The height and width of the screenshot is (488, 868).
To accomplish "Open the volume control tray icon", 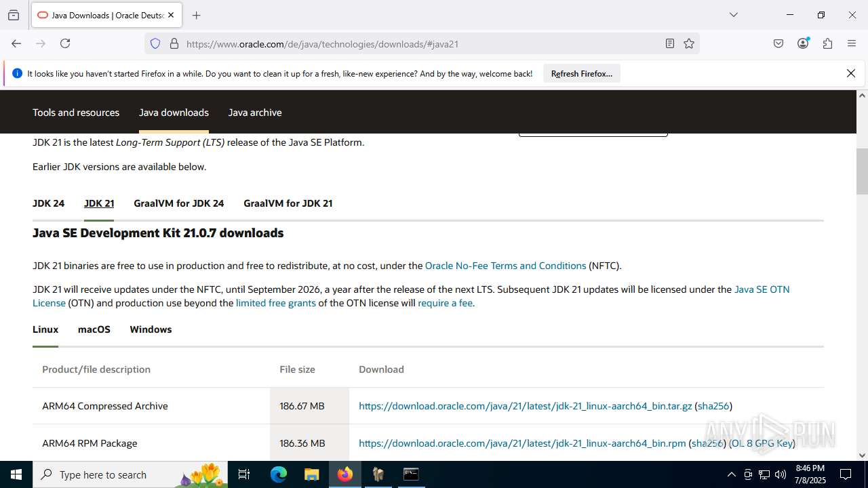I will click(x=781, y=474).
